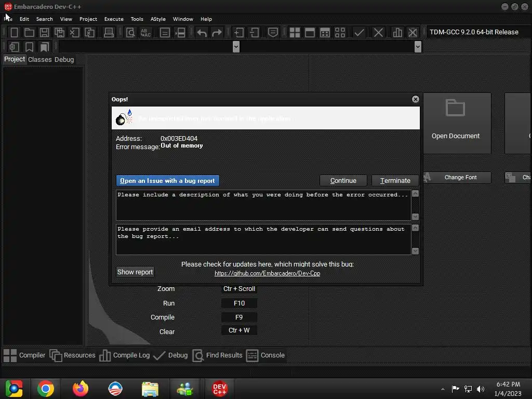Open the Resources bottom tab

73,355
